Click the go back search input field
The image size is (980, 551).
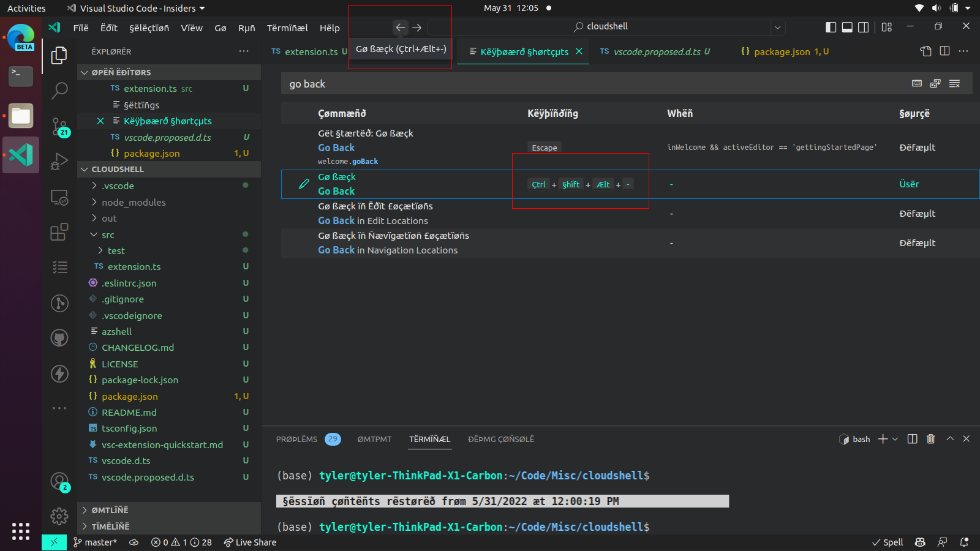(594, 84)
